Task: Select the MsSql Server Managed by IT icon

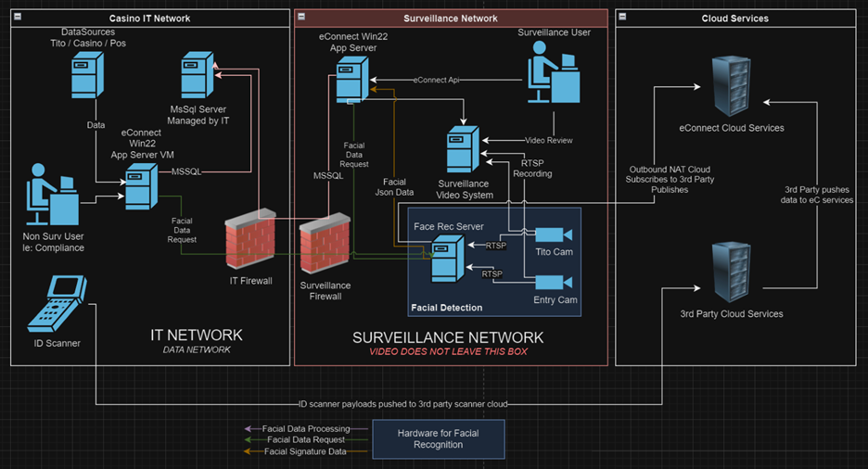Action: (198, 75)
